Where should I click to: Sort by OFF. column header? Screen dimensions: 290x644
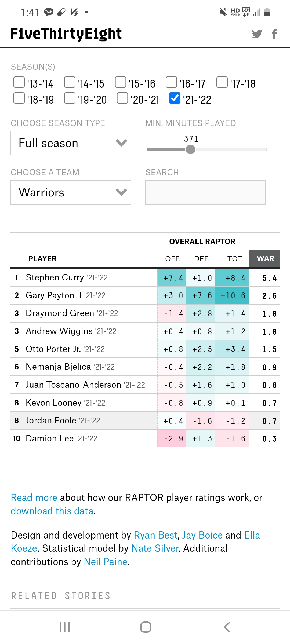(173, 259)
